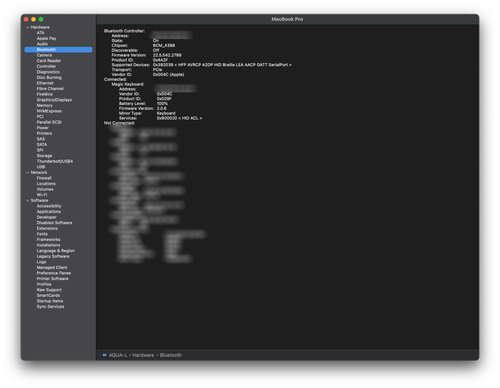
Task: Select Bluetooth in the sidebar
Action: 58,50
